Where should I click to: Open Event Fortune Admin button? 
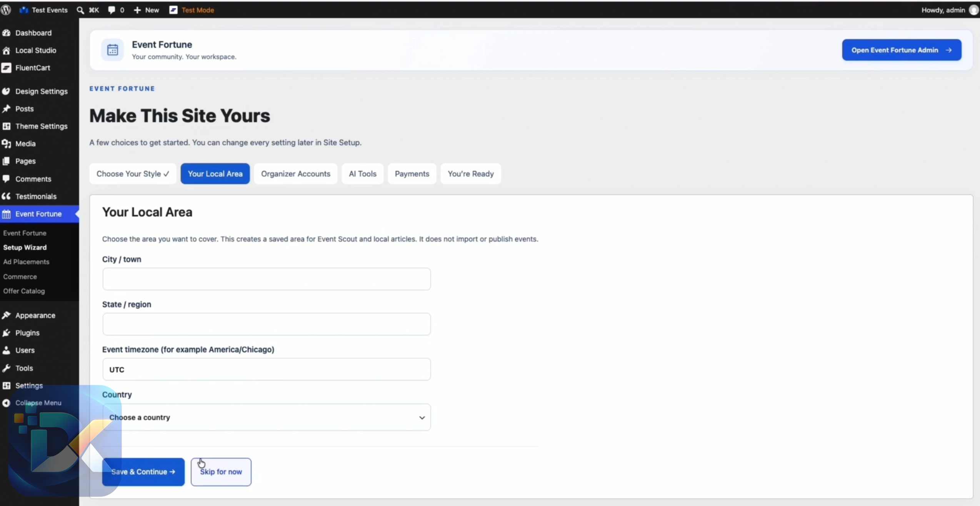[x=902, y=50]
